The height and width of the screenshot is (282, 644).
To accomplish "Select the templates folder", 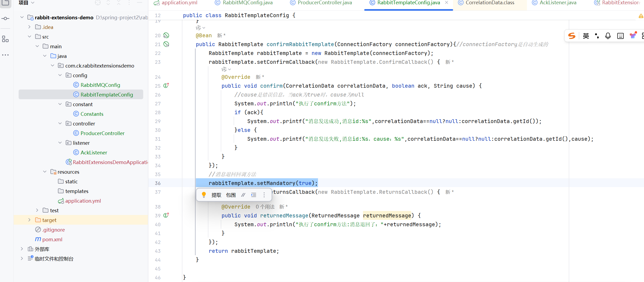I will point(73,191).
